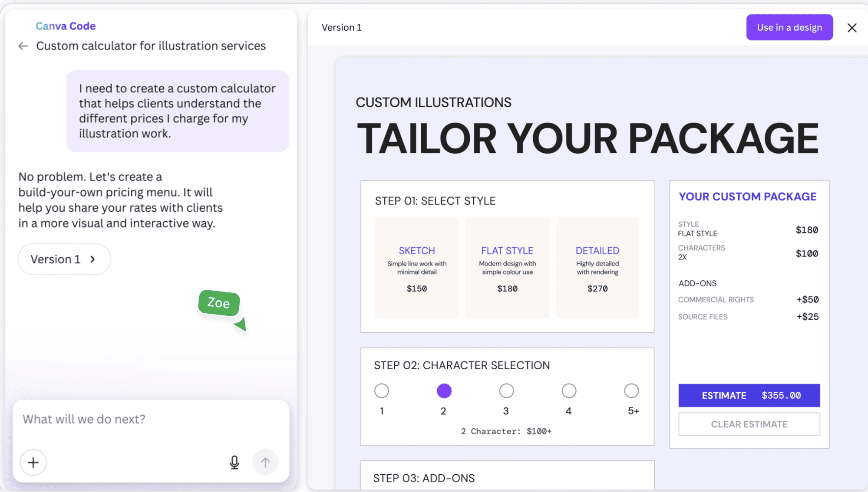Choose the Detailed style card at $270
The height and width of the screenshot is (492, 868).
pos(597,268)
